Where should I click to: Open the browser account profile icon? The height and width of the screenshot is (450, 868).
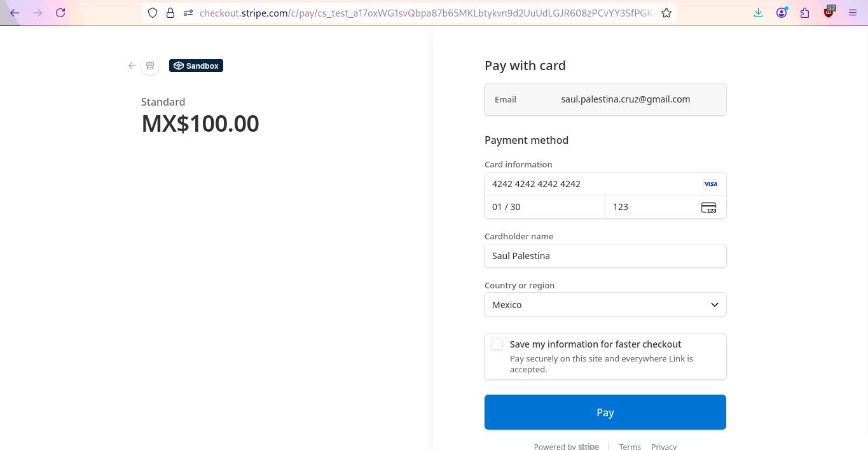click(x=782, y=13)
